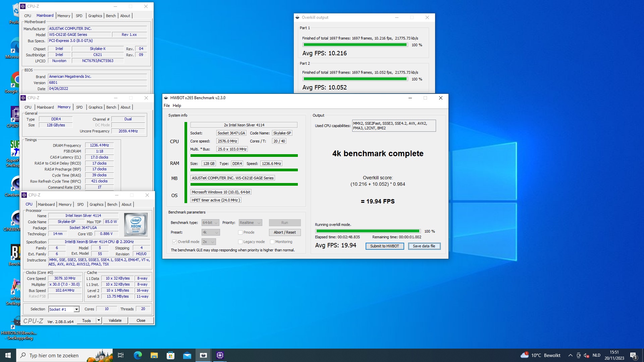Switch to SPD tab in Mainboard CPU-Z window
This screenshot has width=644, height=362.
coord(79,16)
